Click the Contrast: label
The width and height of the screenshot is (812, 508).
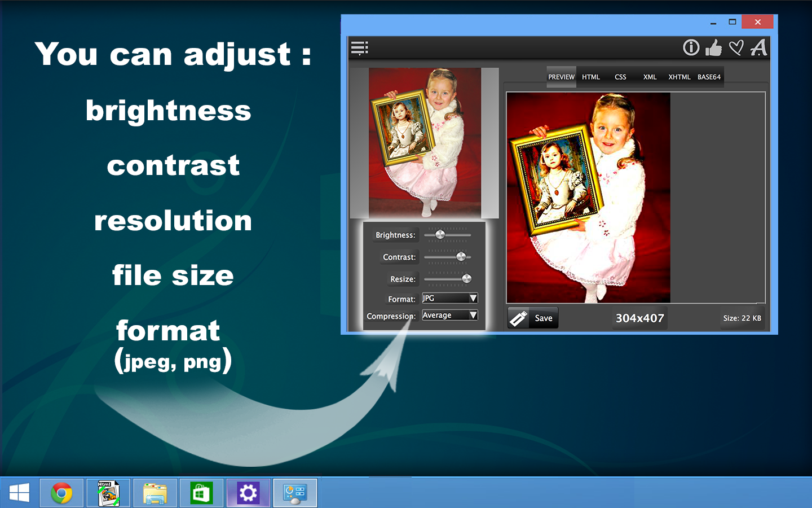pos(399,257)
